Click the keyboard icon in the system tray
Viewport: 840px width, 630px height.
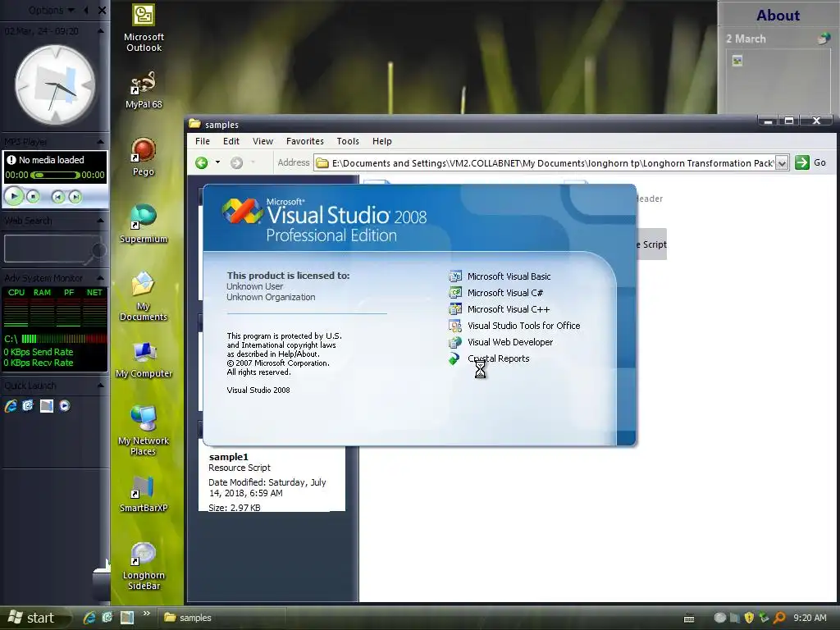[689, 619]
